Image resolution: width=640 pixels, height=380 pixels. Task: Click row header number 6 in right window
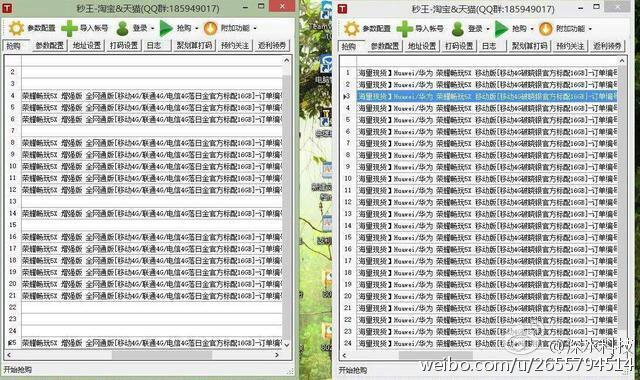pos(348,131)
